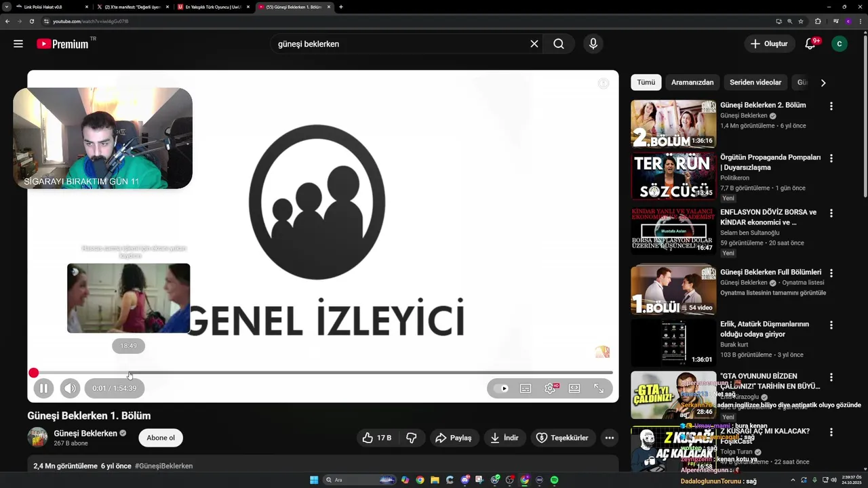Show more filter chips with right arrow
This screenshot has width=868, height=488.
[x=823, y=83]
